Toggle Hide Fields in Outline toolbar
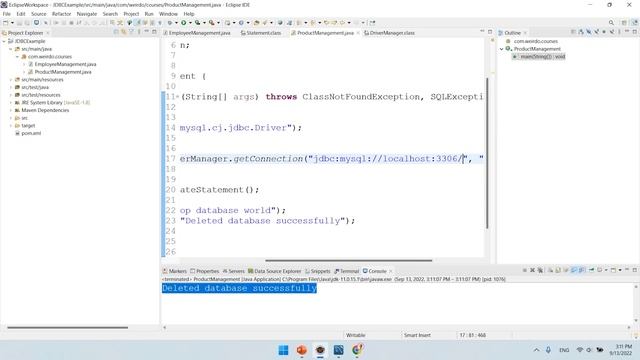Viewport: 640px width, 360px height. pos(589,32)
